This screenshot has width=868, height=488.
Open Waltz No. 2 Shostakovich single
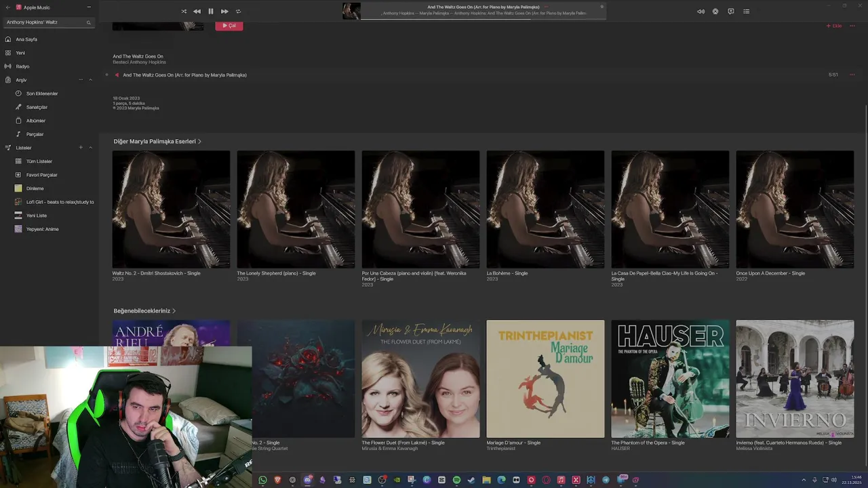[171, 209]
